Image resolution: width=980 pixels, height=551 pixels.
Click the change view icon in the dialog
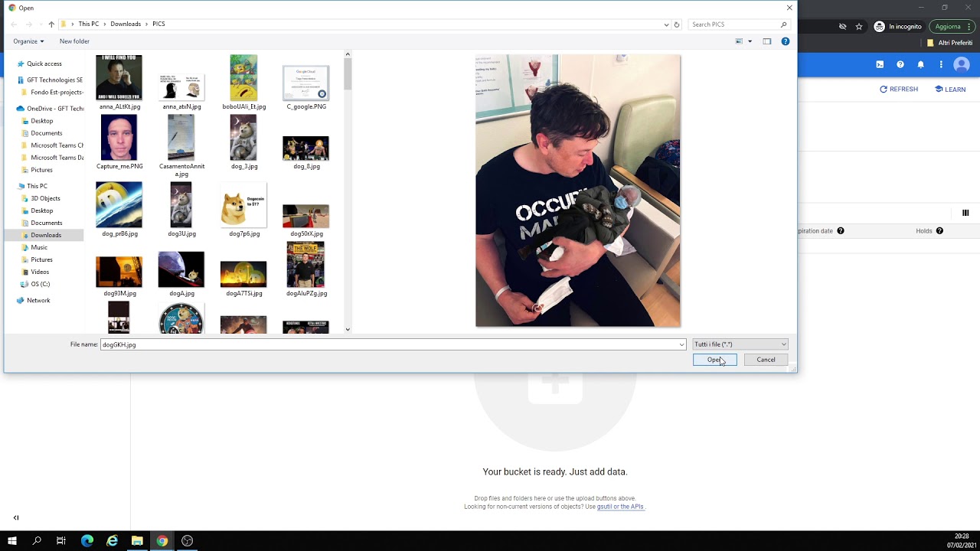pyautogui.click(x=739, y=41)
